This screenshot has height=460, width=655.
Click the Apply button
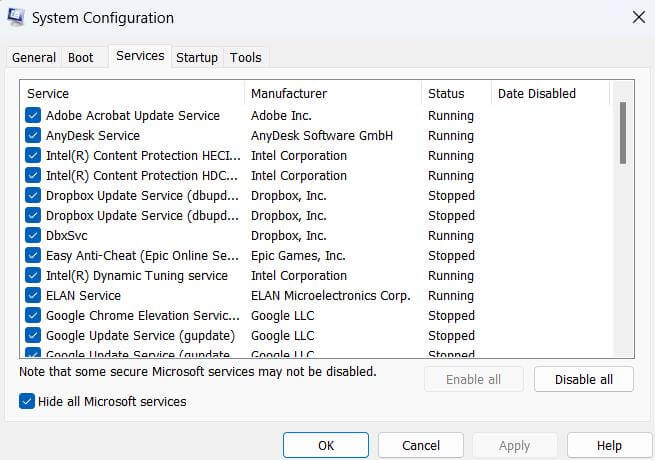pos(515,445)
